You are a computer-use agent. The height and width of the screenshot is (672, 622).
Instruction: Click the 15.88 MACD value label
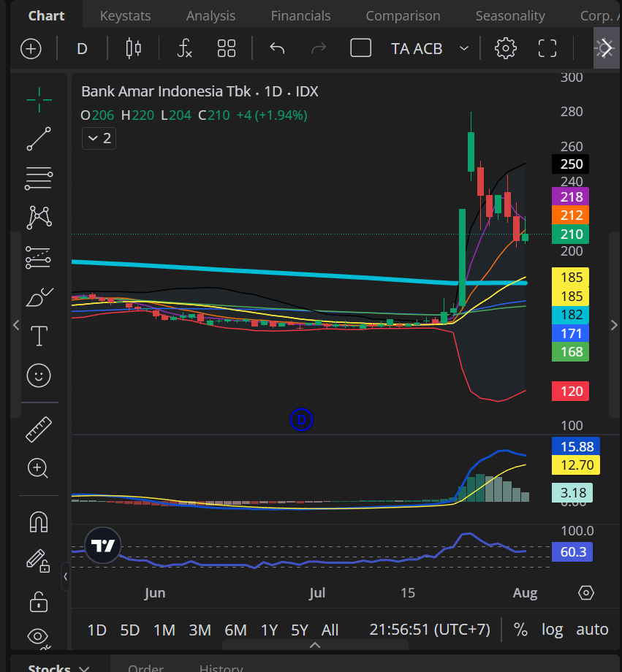[x=576, y=446]
